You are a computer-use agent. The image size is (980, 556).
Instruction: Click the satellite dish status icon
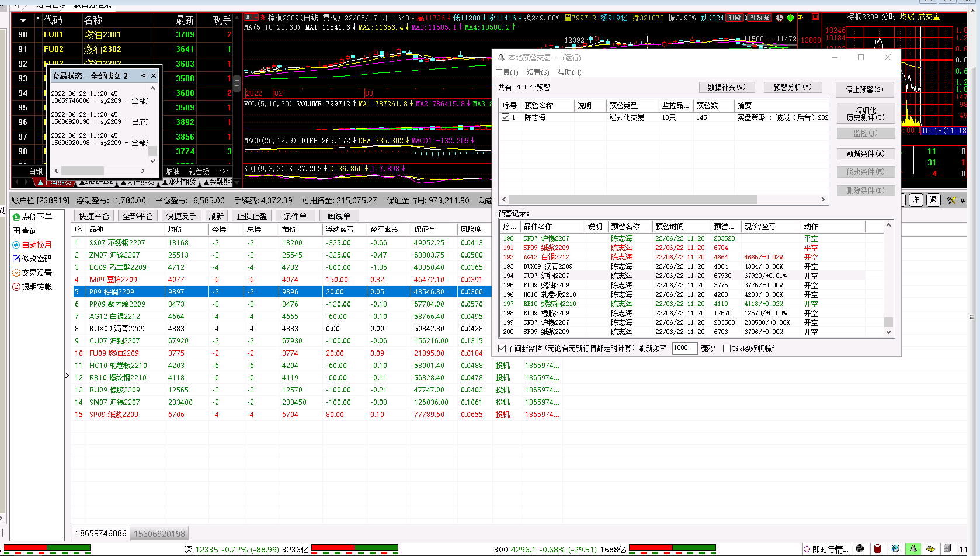click(895, 549)
